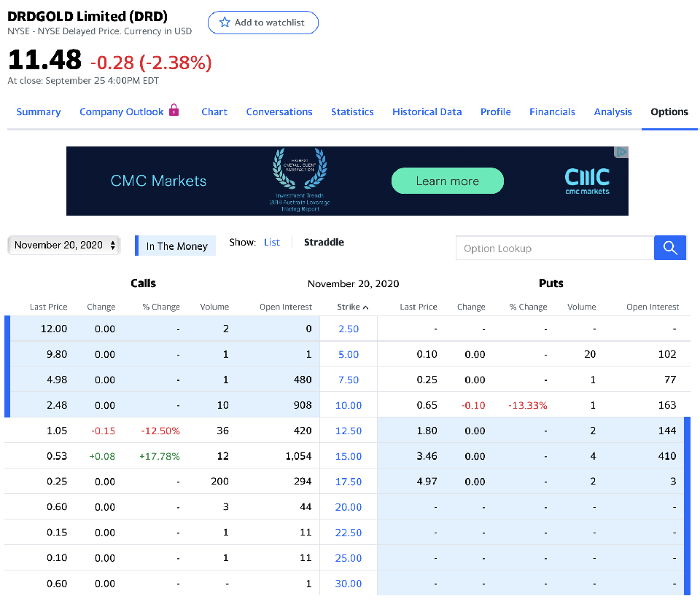Switch to List view
Viewport: 700px width, 604px height.
[x=272, y=243]
